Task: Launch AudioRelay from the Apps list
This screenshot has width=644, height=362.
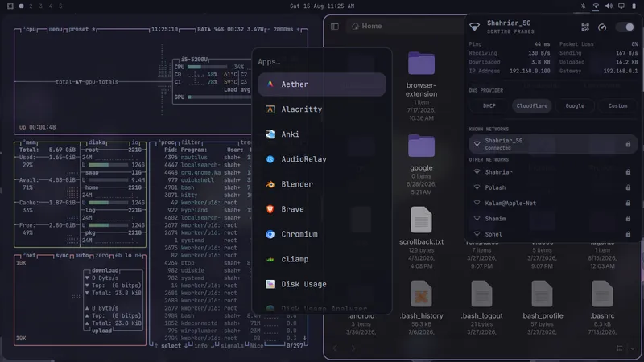Action: [321, 159]
